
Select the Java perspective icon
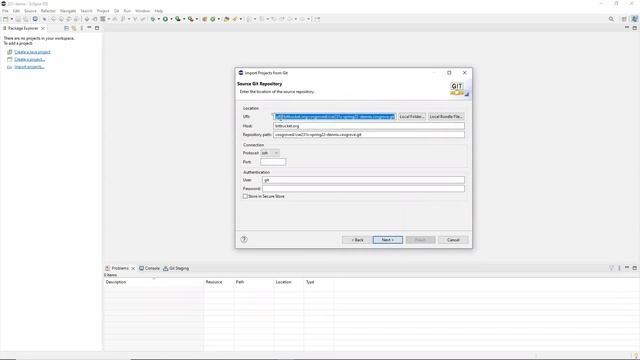click(x=634, y=19)
